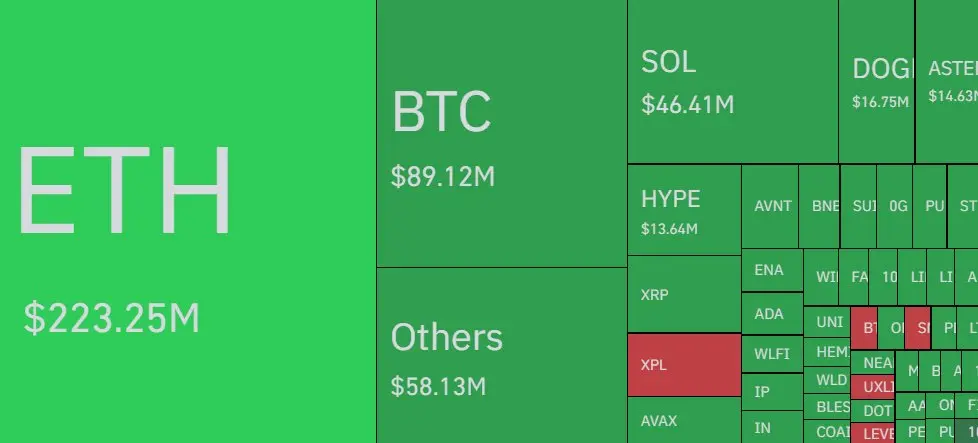Select the ENA tile
Screen dimensions: 978x443
click(x=772, y=270)
